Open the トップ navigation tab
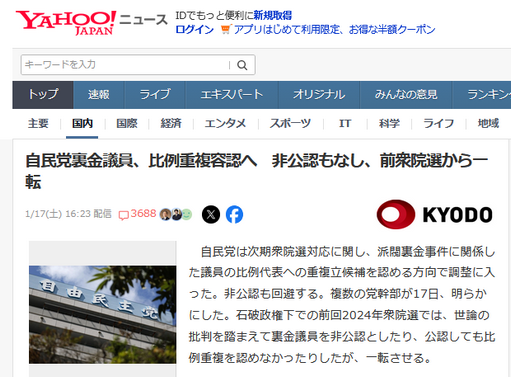Image resolution: width=511 pixels, height=377 pixels. pos(43,95)
